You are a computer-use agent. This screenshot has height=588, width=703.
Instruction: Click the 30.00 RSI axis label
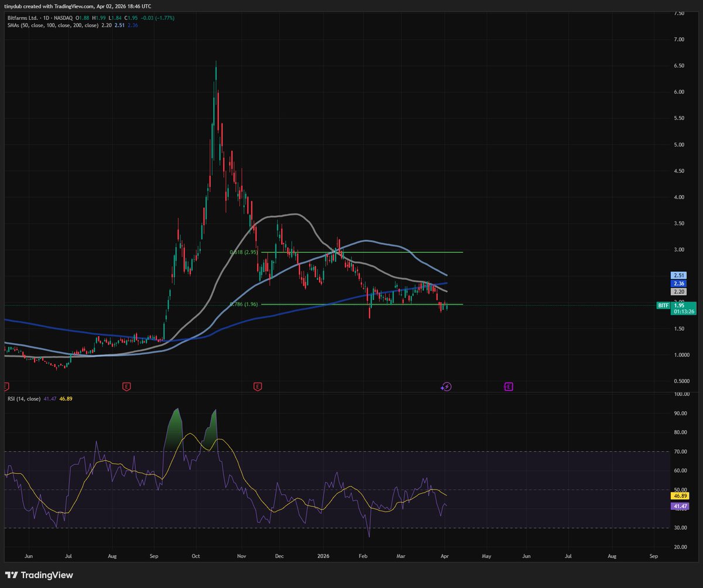pyautogui.click(x=680, y=528)
